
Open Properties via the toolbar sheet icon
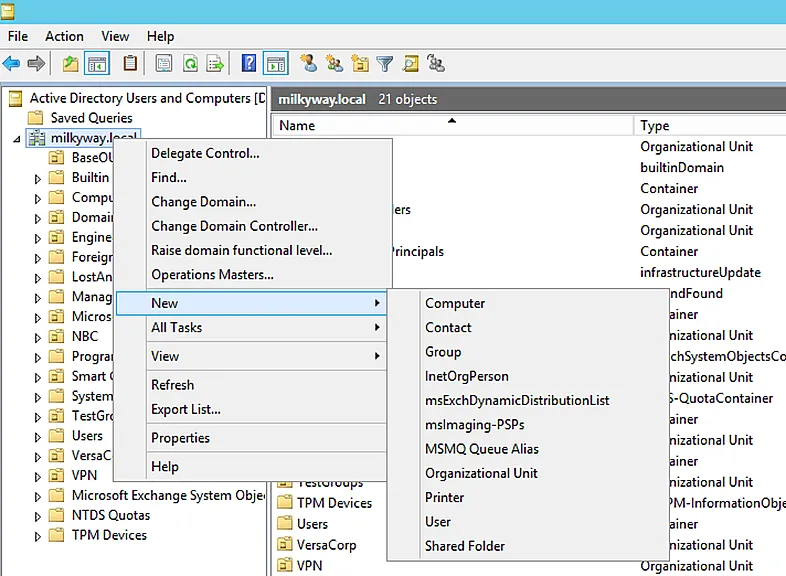164,64
